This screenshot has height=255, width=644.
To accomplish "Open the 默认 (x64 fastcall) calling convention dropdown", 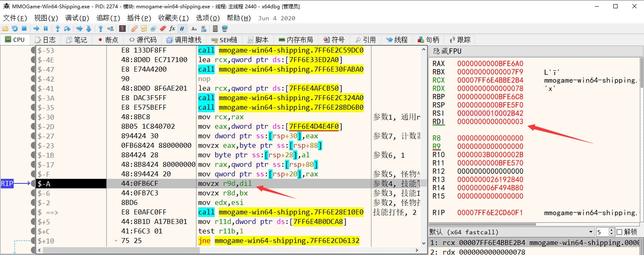I will click(512, 232).
